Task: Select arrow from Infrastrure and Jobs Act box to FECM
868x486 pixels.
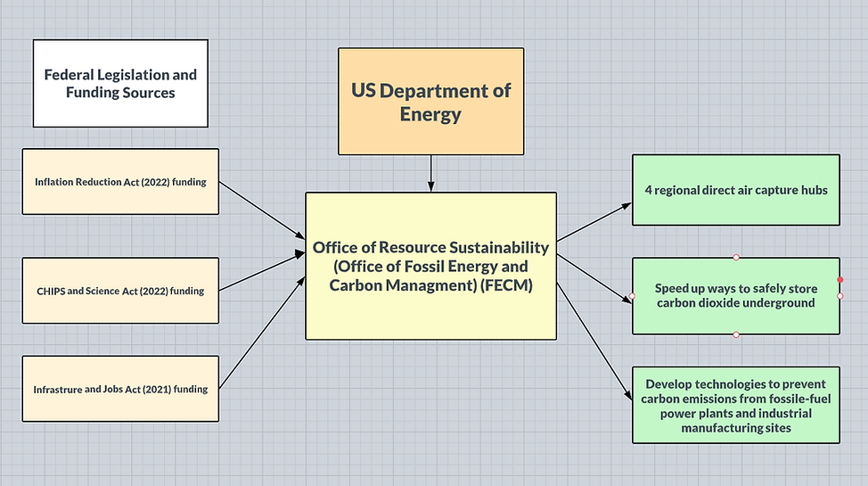Action: pyautogui.click(x=262, y=333)
